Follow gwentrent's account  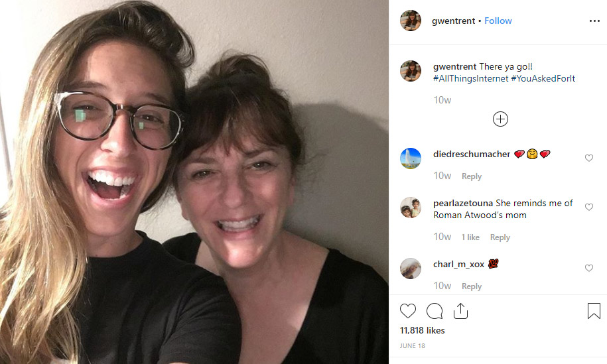click(x=498, y=21)
